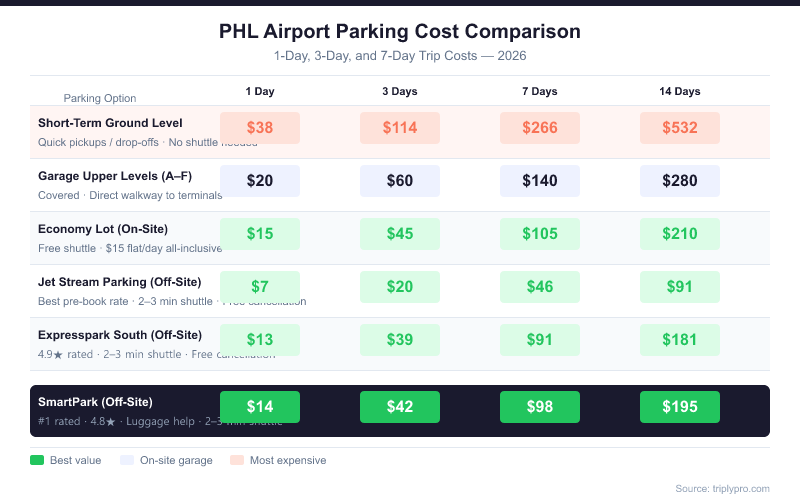Click the On-site garage legend swatch
The height and width of the screenshot is (500, 800).
coord(126,460)
